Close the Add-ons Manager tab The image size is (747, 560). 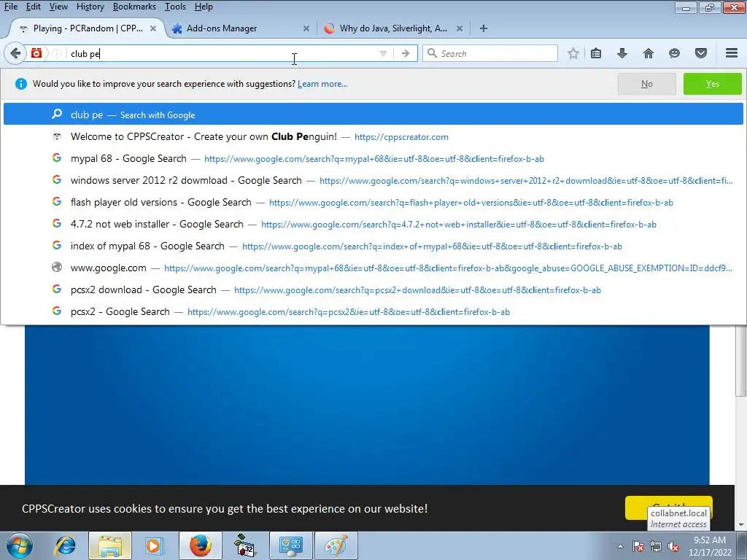[x=306, y=28]
